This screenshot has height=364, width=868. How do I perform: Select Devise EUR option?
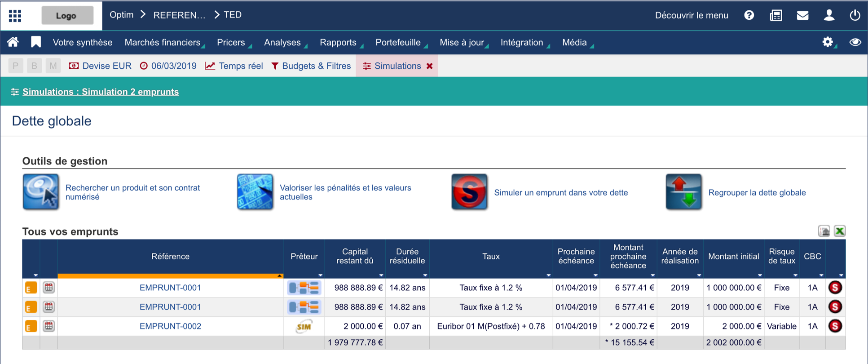pyautogui.click(x=100, y=66)
